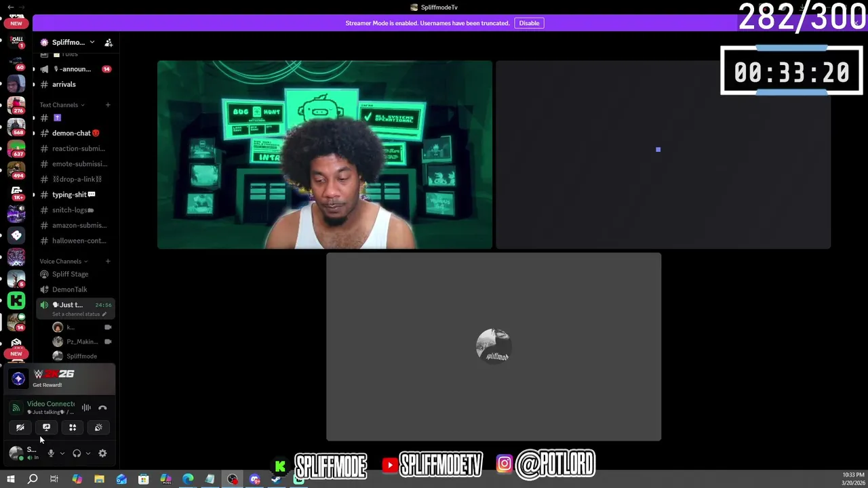Collapse the Text Channels category
The image size is (868, 488).
[62, 105]
